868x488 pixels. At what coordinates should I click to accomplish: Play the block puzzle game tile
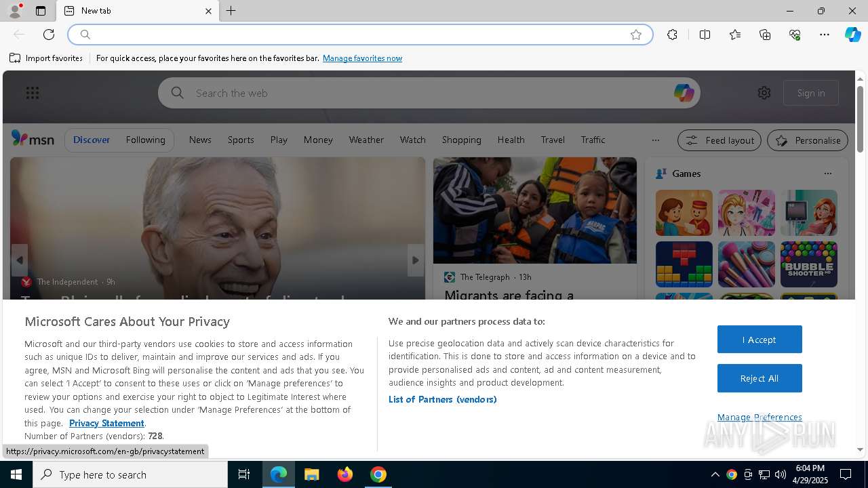[x=684, y=264]
